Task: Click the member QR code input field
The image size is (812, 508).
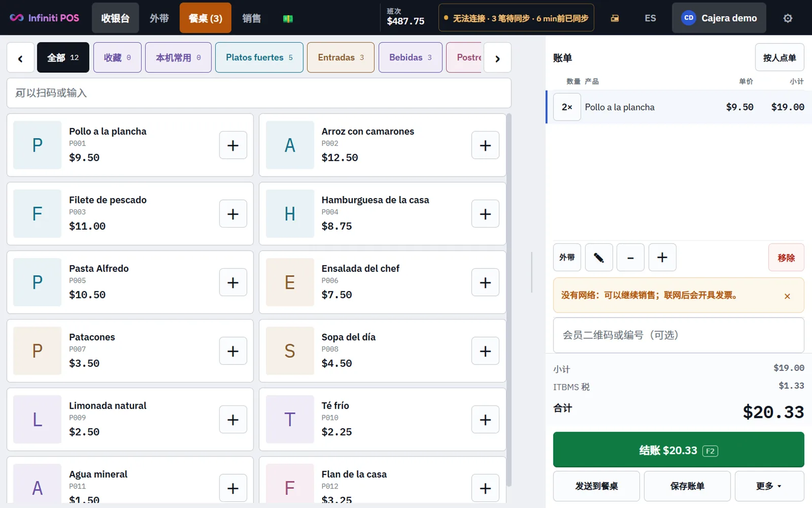Action: click(679, 335)
